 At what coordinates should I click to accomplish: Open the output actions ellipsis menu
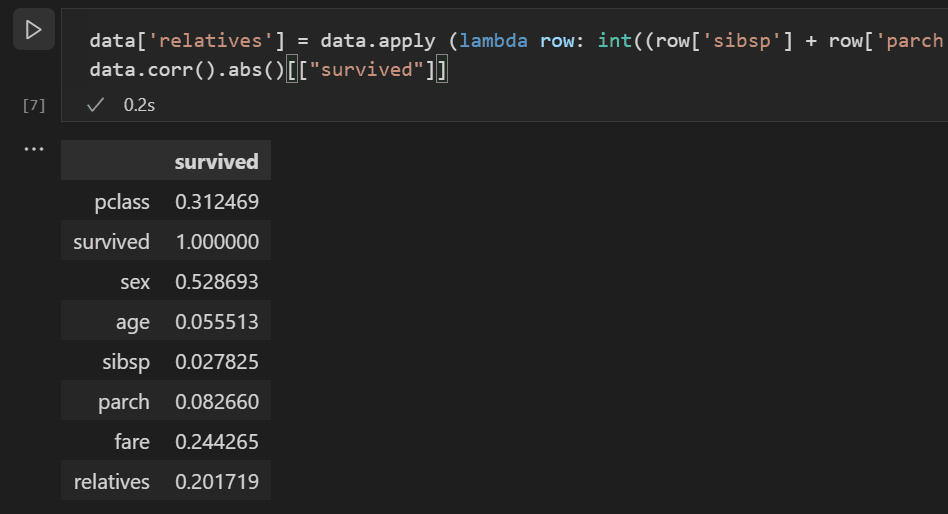pos(34,150)
